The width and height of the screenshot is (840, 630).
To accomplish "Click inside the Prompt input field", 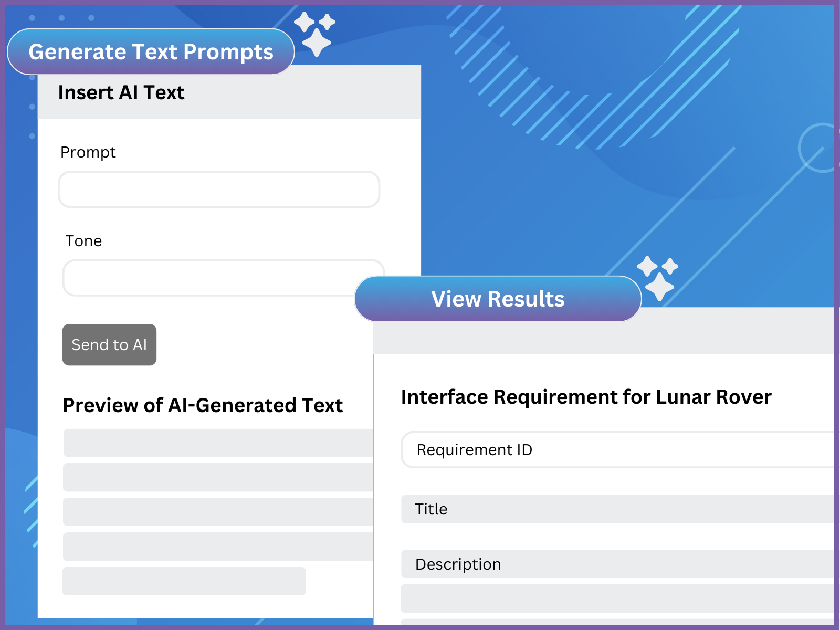I will click(218, 189).
